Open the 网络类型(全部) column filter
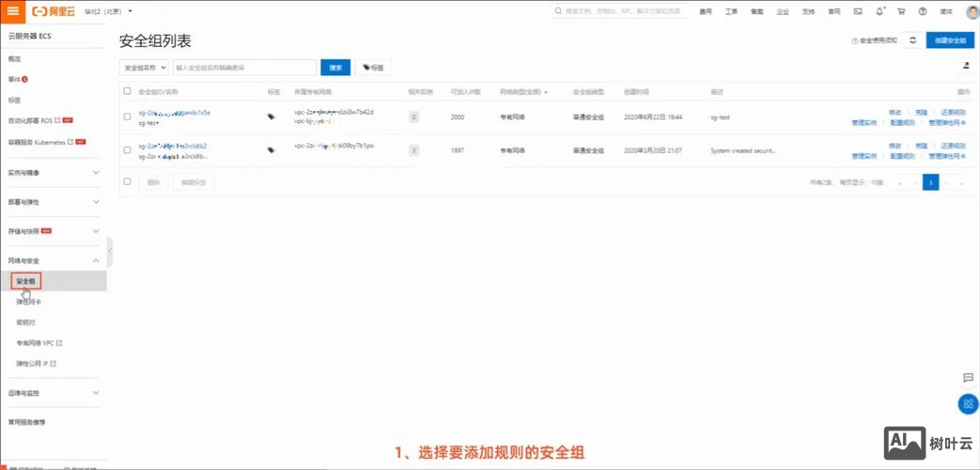 (x=523, y=92)
